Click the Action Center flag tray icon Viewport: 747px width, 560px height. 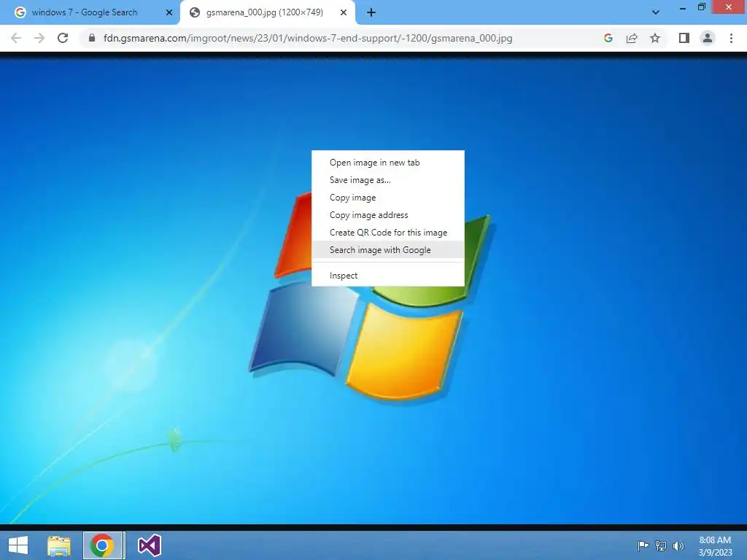coord(643,545)
